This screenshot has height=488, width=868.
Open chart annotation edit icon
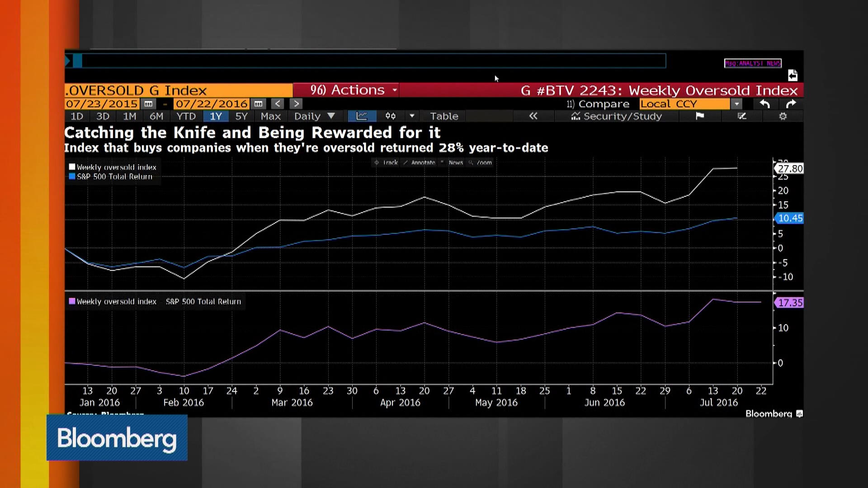[x=742, y=116]
